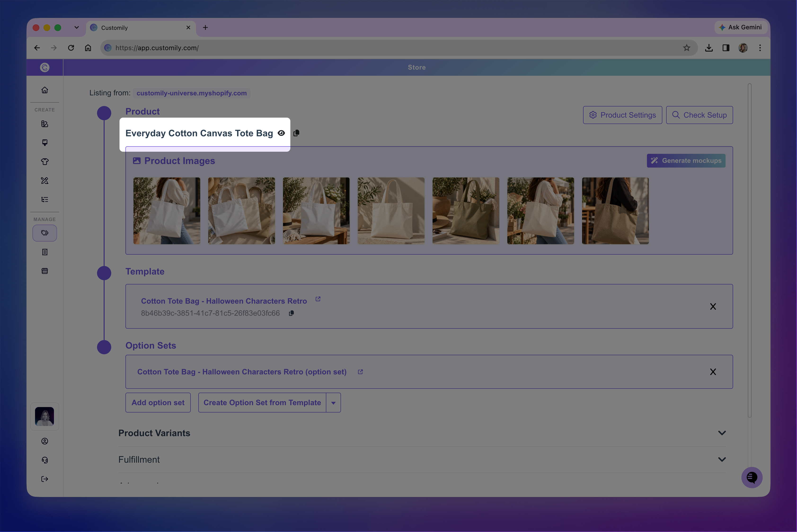Click Create Option Set from Template
The height and width of the screenshot is (532, 797).
(x=262, y=403)
